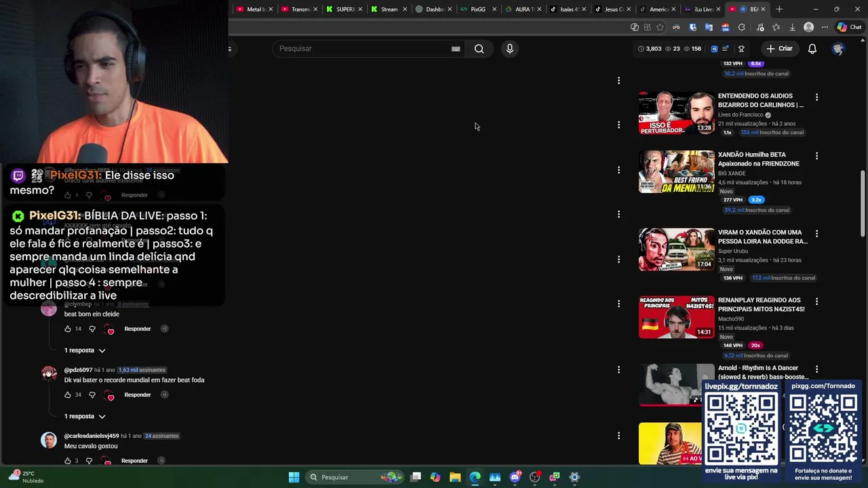Open the Edge Copilot Chat button
Viewport: 868px width, 488px height.
[849, 27]
